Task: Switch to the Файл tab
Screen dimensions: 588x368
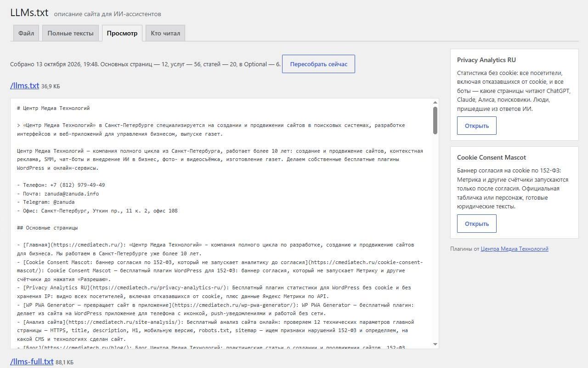Action: point(26,33)
